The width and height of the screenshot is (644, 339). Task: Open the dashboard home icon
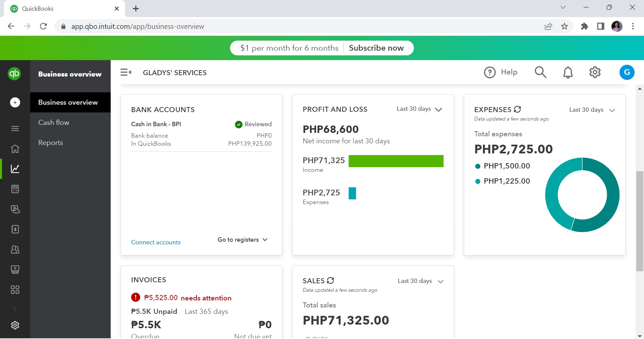(x=15, y=149)
